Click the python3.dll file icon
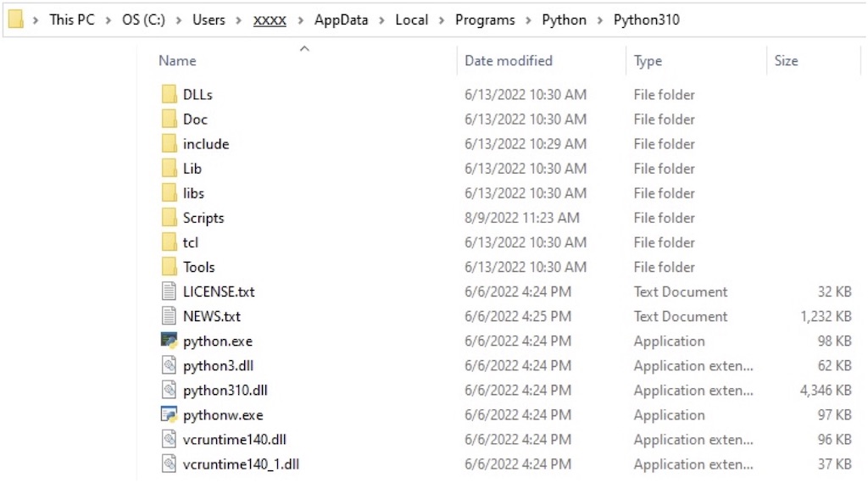 169,365
